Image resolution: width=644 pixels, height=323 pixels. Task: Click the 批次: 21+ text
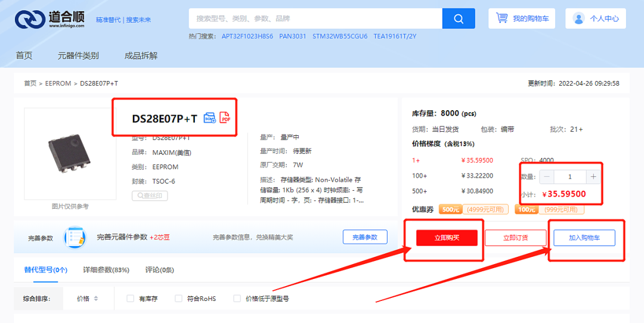pyautogui.click(x=566, y=129)
